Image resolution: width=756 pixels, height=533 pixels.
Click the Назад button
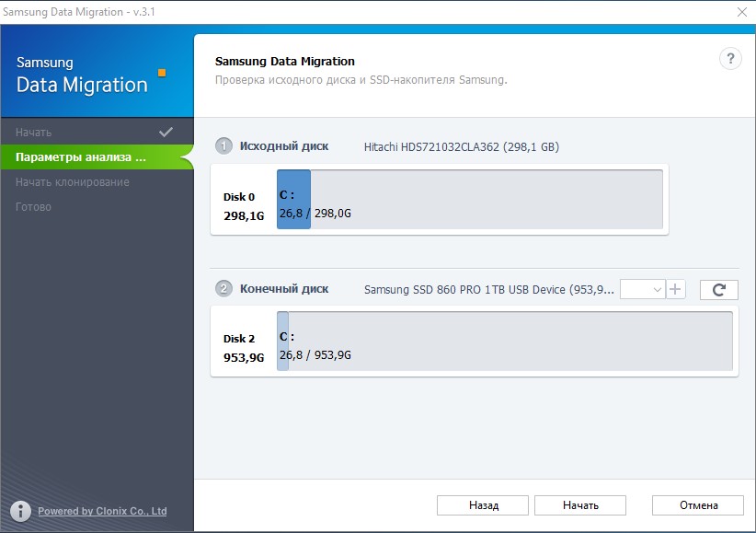(483, 505)
